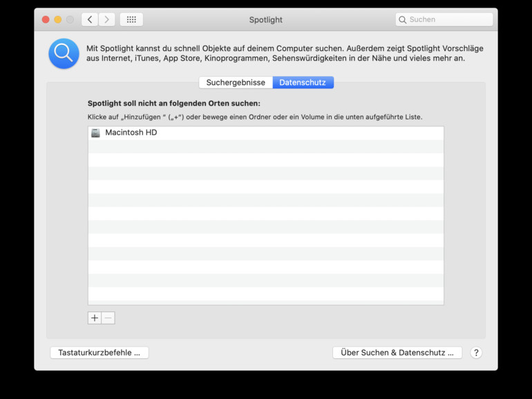Show all preferences via the grid icon
This screenshot has width=532, height=399.
(x=131, y=19)
